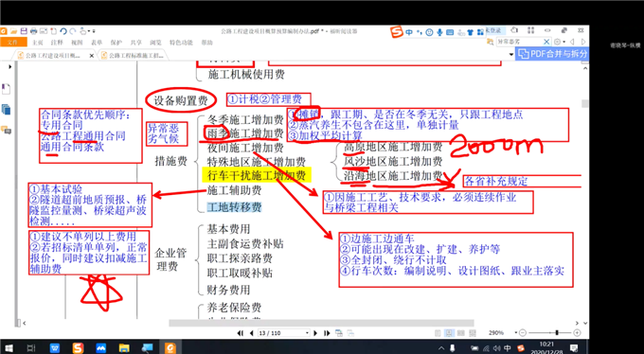Open the bookmarks panel in left sidebar
This screenshot has width=644, height=354.
coord(6,89)
